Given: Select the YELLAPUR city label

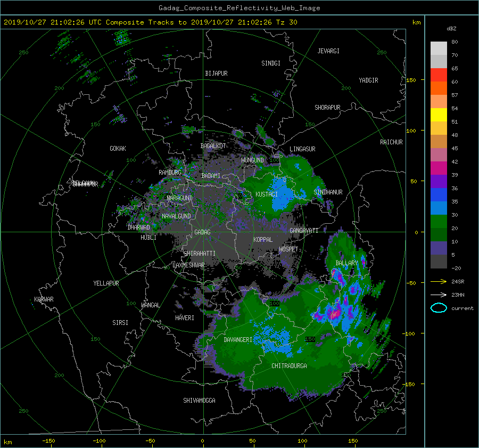Looking at the screenshot, I should (106, 283).
